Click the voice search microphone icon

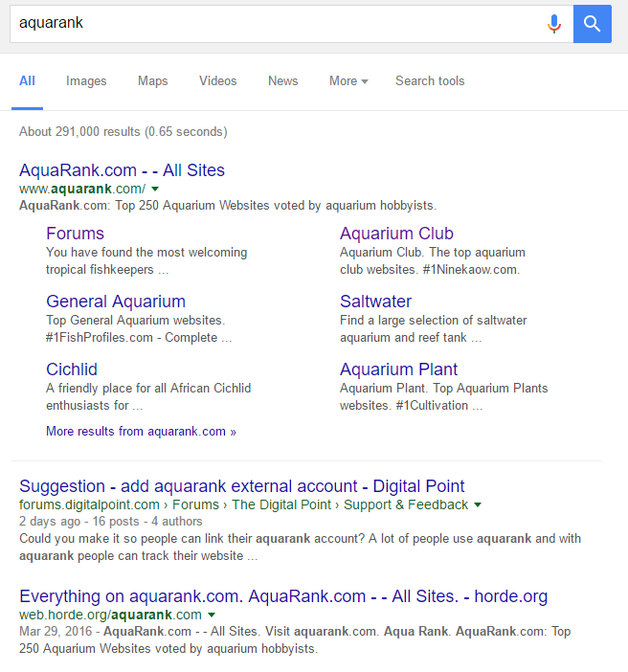553,24
